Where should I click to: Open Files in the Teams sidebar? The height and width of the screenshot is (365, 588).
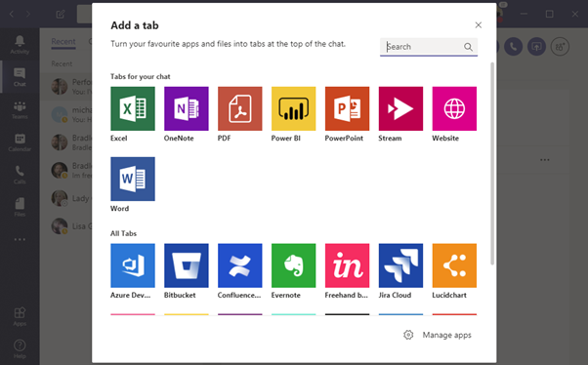20,207
